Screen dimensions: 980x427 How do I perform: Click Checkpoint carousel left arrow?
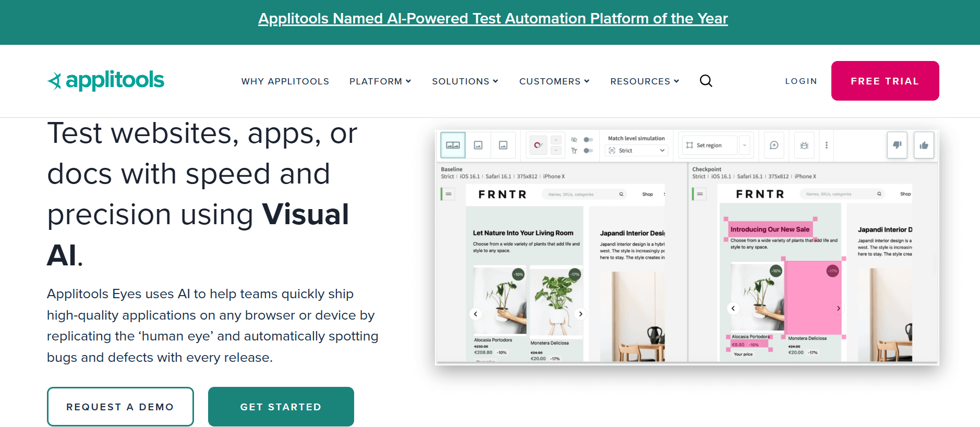733,308
